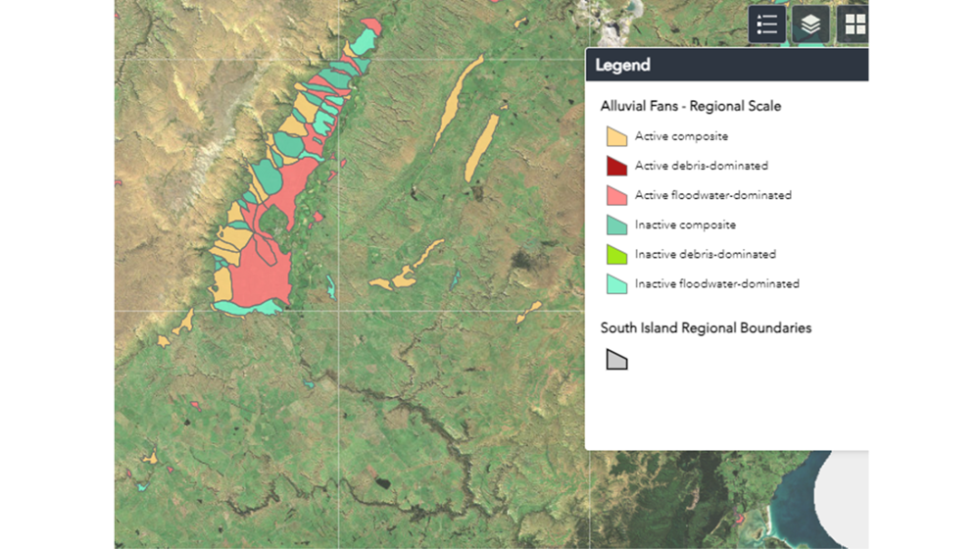Open the basemap gallery grid button
This screenshot has width=980, height=549.
pyautogui.click(x=854, y=25)
